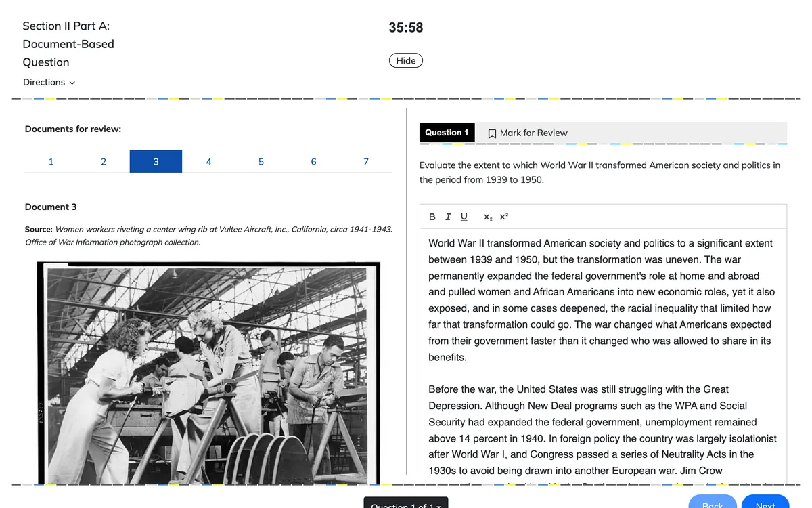The height and width of the screenshot is (508, 812).
Task: Click the 'Documents for review:' label
Action: click(x=73, y=129)
